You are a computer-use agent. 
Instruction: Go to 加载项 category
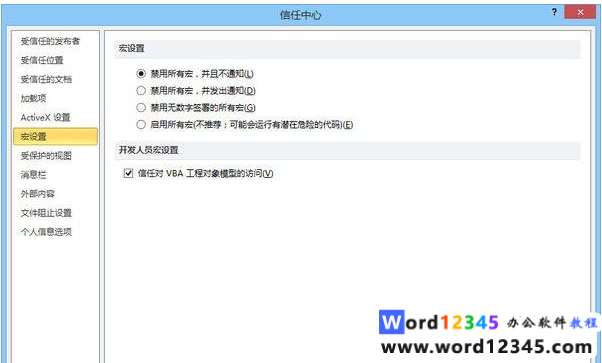(x=33, y=98)
